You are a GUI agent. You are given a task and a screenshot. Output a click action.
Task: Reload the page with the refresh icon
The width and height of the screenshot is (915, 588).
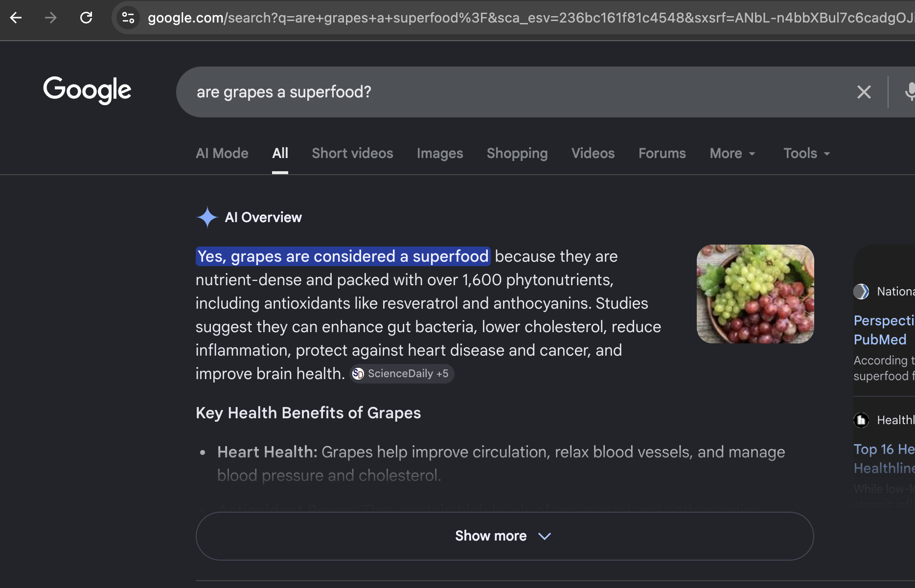click(x=86, y=18)
